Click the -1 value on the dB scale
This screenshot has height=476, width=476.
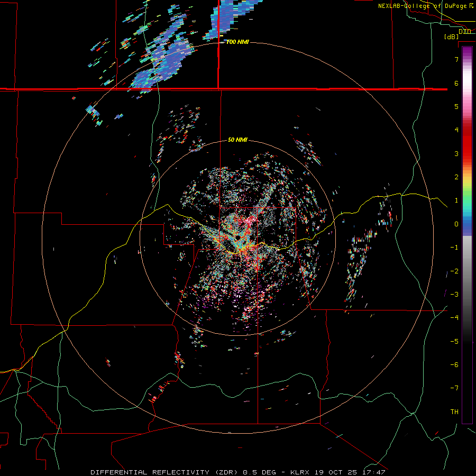pos(454,248)
